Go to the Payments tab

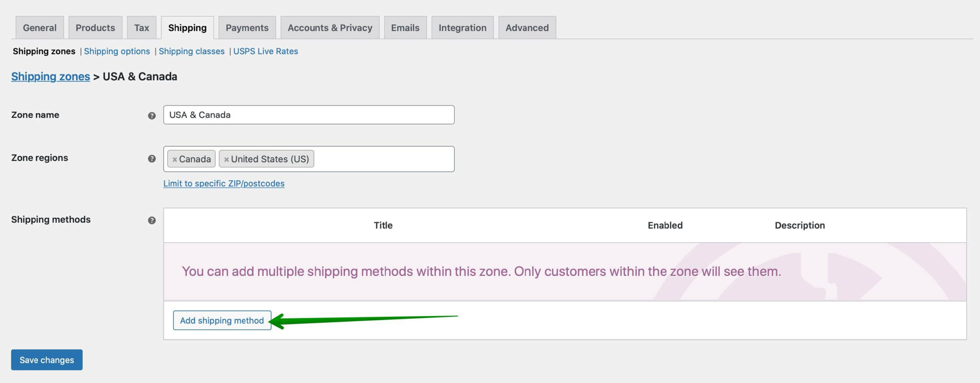click(x=247, y=28)
